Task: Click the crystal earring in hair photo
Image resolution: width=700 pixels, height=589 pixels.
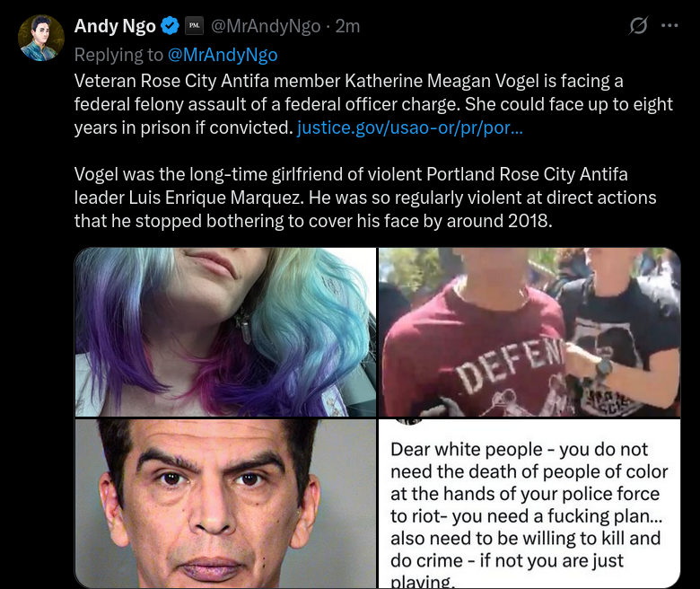Action: (x=245, y=326)
